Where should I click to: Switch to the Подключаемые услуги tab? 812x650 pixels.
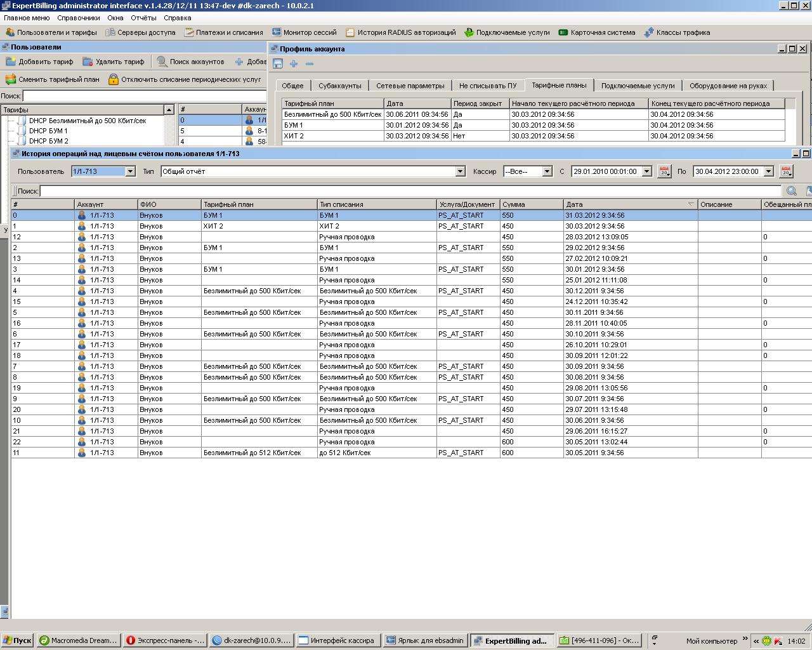(638, 86)
